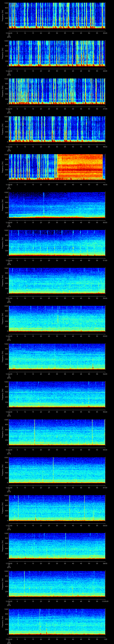This screenshot has height=644, width=114.
Task: Click the 30 second tick under the 12:47 spectrogram
Action: (x=57, y=147)
